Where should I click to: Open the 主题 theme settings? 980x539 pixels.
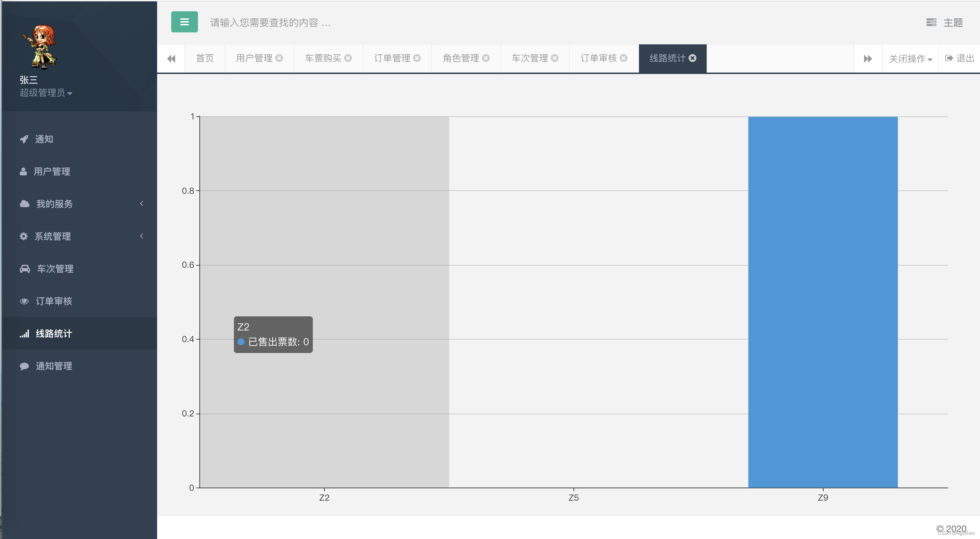[945, 23]
